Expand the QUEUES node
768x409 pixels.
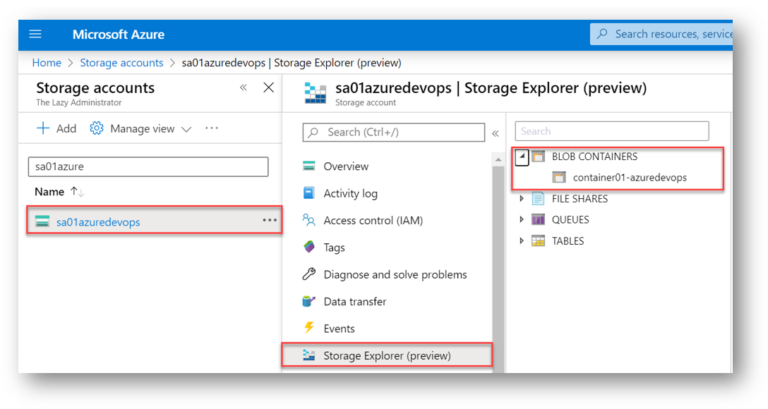[522, 219]
